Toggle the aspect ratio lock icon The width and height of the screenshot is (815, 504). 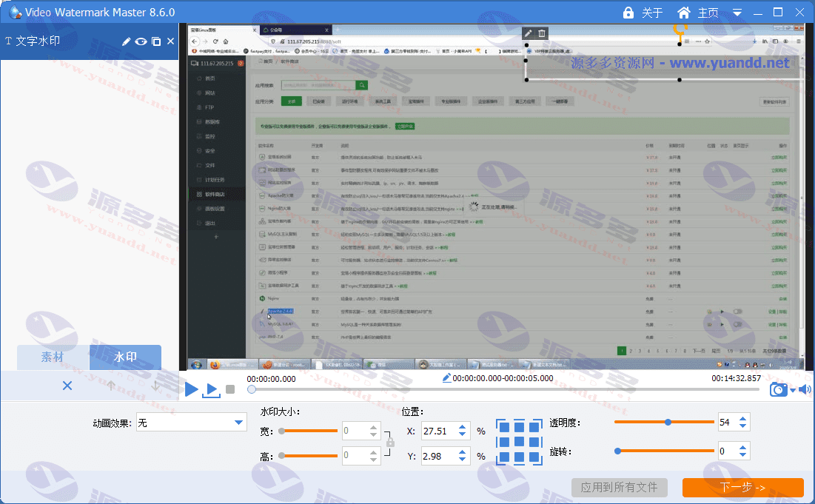tap(390, 442)
